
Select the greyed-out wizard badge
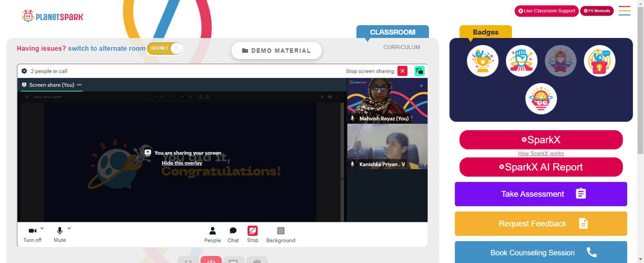pyautogui.click(x=561, y=61)
